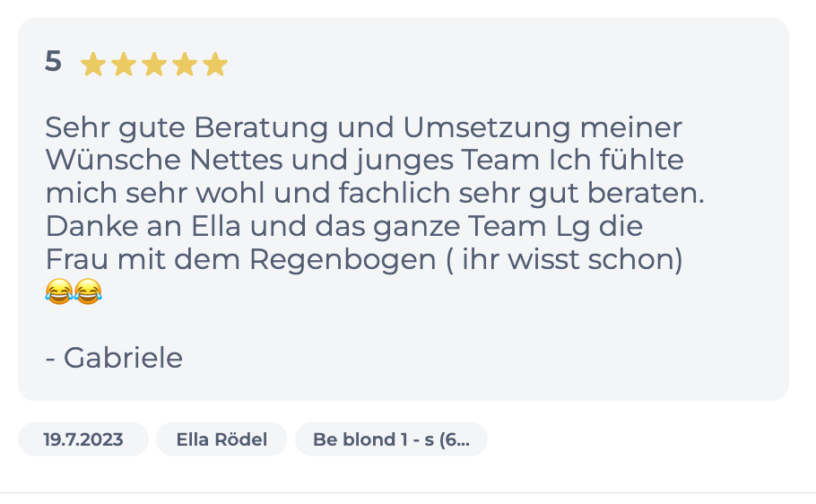Viewport: 816px width, 504px height.
Task: Select the Ella Rödel stylist tag
Action: click(221, 439)
